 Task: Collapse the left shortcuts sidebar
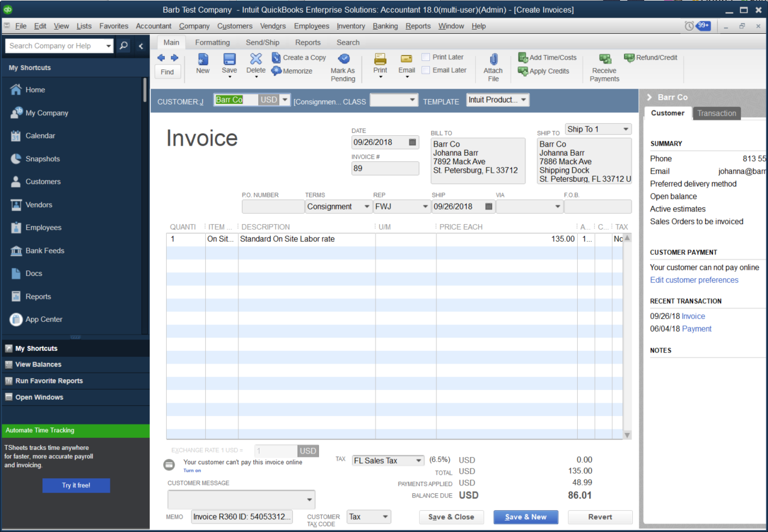[x=141, y=46]
